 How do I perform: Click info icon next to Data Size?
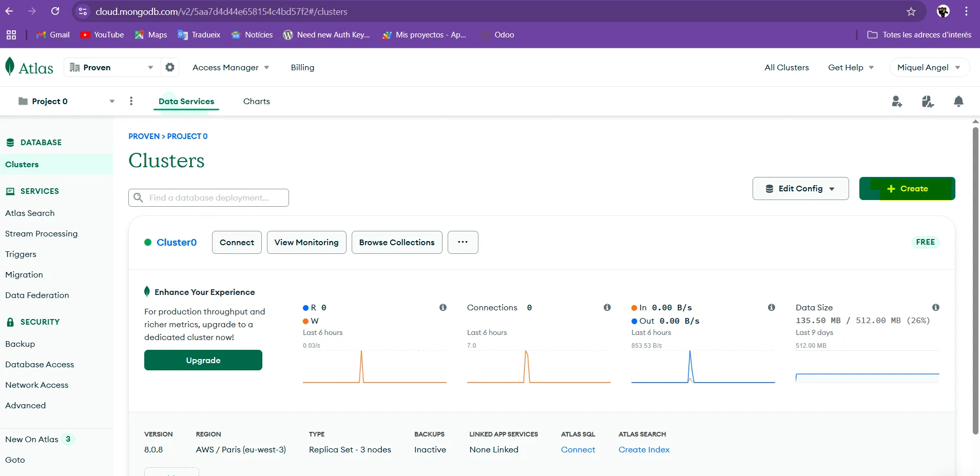935,307
